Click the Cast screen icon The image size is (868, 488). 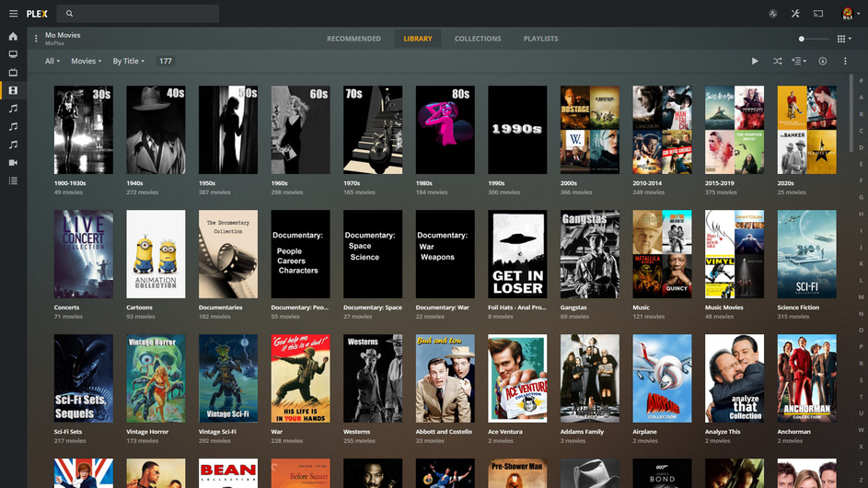pos(818,14)
